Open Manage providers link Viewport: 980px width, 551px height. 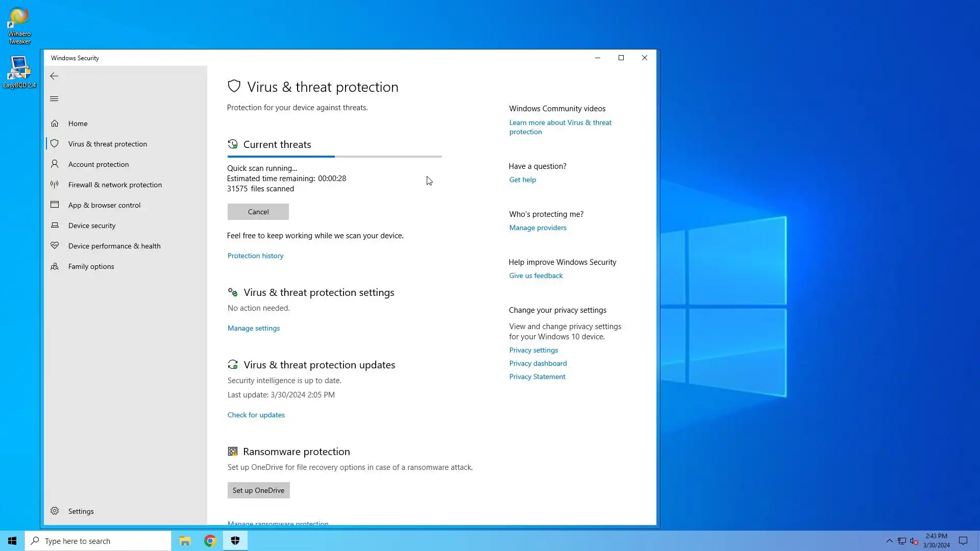coord(537,228)
